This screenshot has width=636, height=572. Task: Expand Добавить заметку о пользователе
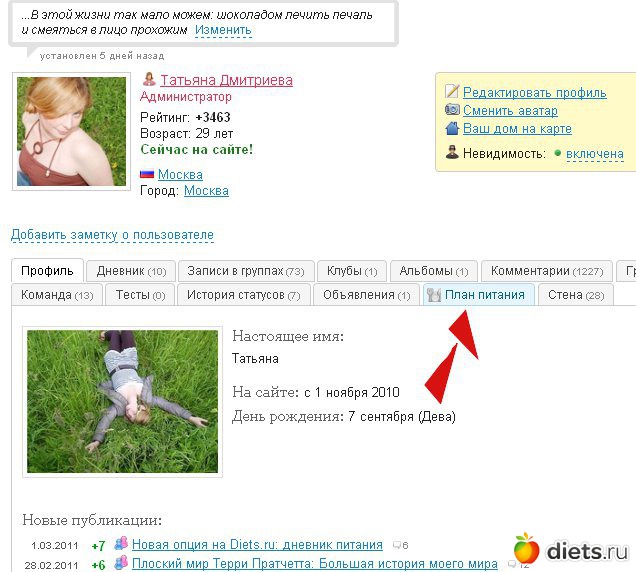click(x=112, y=235)
